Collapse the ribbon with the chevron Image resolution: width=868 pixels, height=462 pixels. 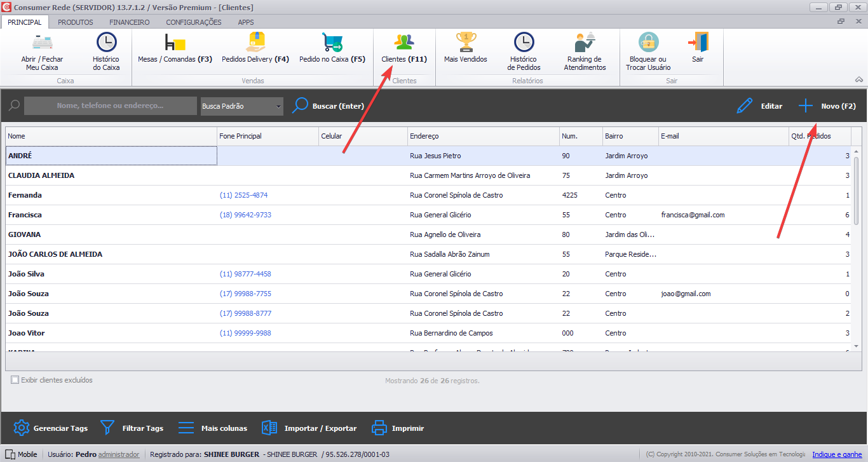(859, 80)
